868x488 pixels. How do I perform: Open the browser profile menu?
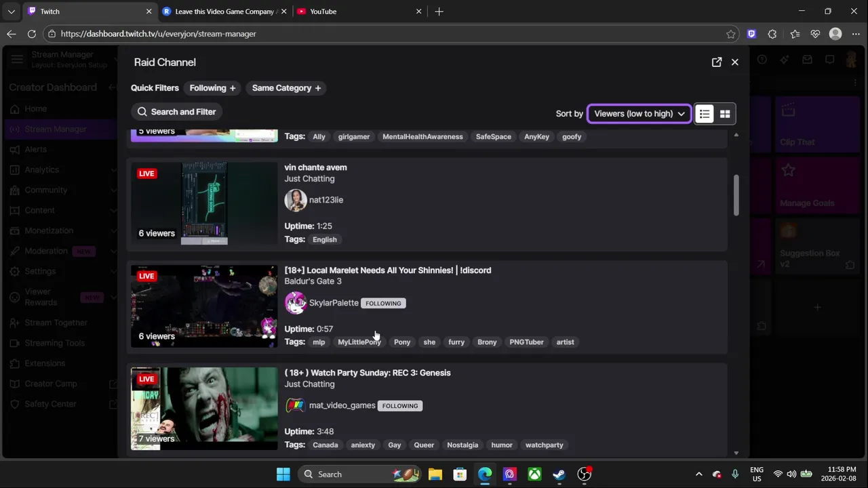point(835,34)
